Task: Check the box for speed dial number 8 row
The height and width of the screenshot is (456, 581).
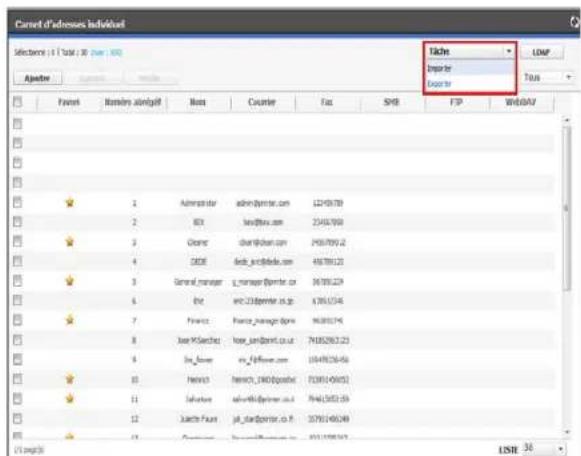Action: [x=17, y=340]
